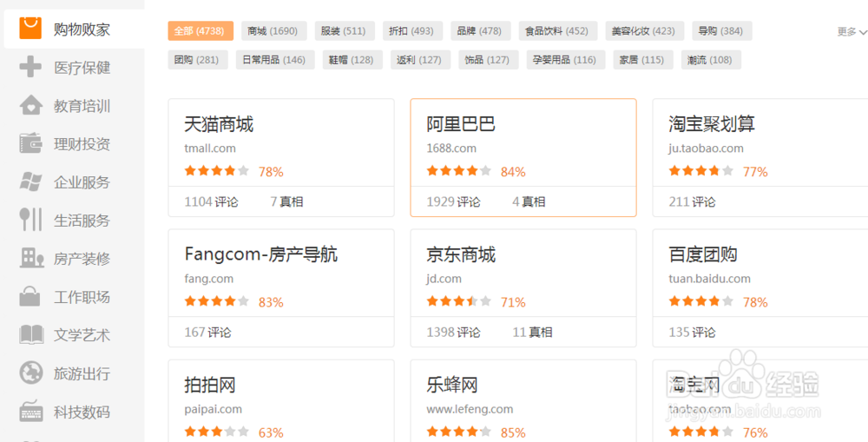This screenshot has height=442, width=868.
Task: Click the medical cross icon for 医疗保健
Action: click(30, 67)
